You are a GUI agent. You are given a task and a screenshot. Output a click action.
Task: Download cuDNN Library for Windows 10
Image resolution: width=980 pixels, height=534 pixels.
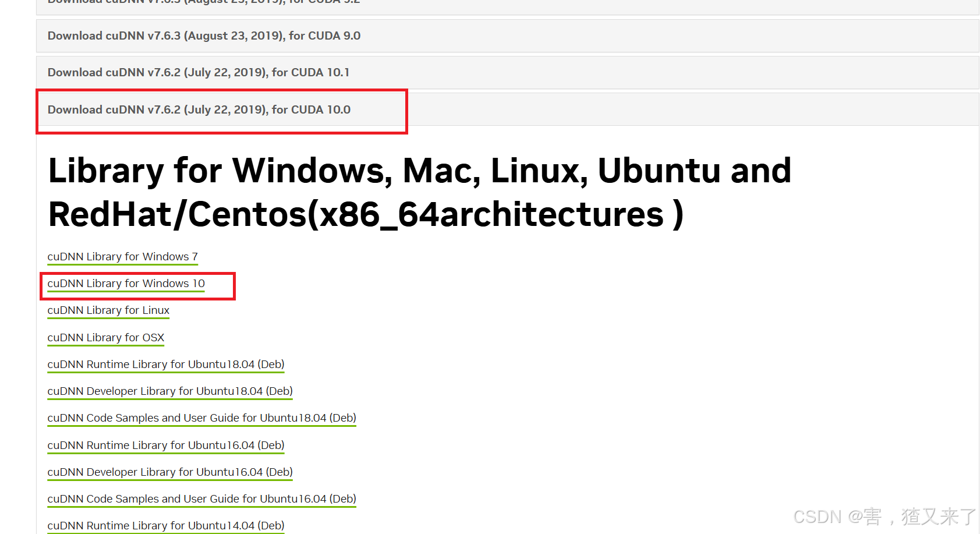[x=126, y=284]
